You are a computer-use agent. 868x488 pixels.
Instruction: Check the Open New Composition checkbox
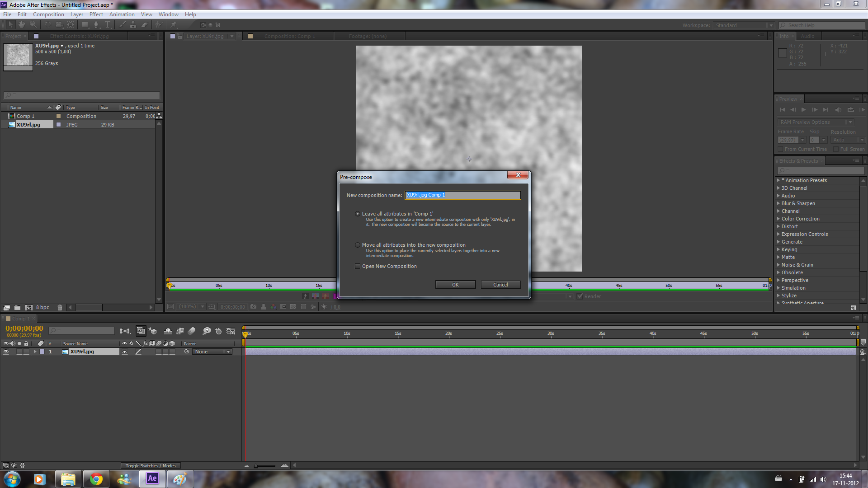point(358,266)
